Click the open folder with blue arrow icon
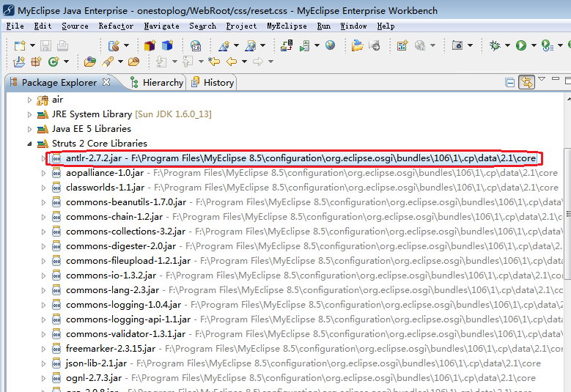The width and height of the screenshot is (571, 392). [357, 45]
